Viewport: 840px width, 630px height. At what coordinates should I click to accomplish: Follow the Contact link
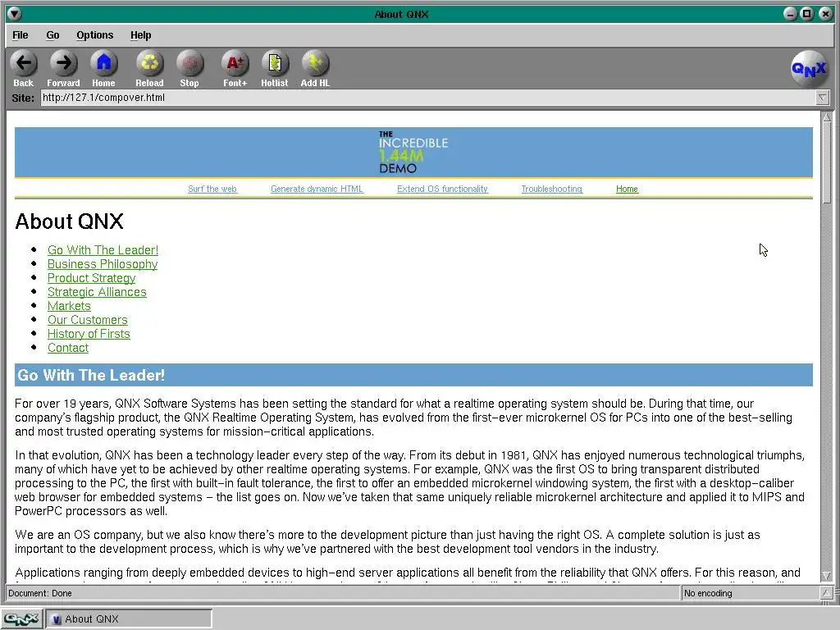click(68, 348)
